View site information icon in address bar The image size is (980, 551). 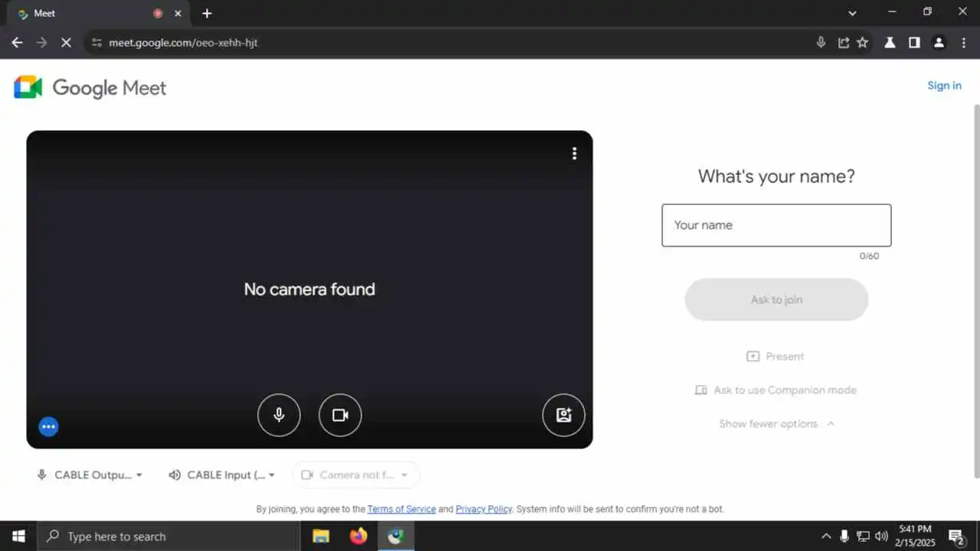click(96, 43)
